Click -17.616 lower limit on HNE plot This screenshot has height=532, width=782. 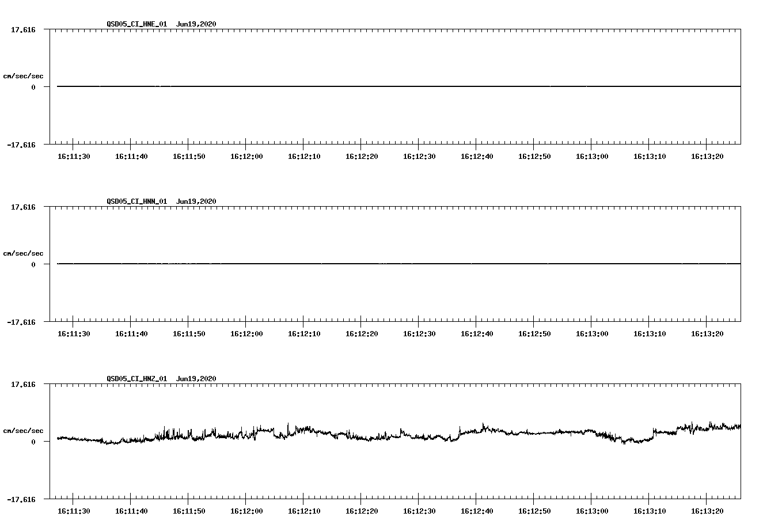(21, 145)
